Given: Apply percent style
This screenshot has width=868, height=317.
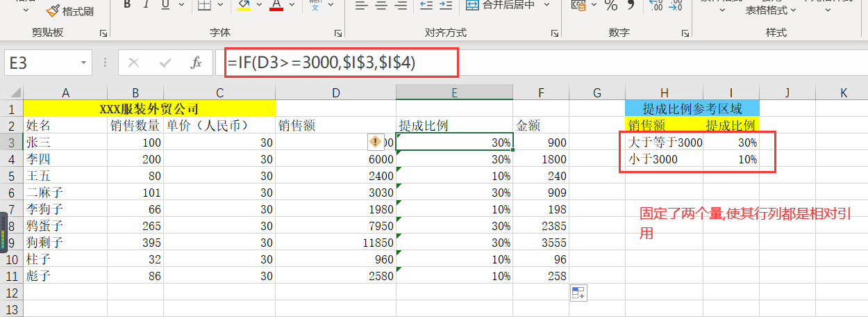Looking at the screenshot, I should 611,6.
